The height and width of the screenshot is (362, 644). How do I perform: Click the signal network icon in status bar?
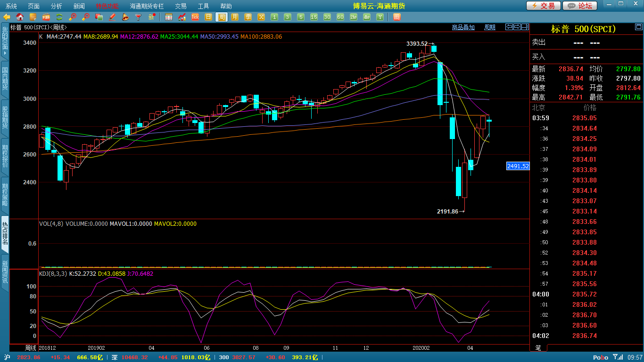coord(618,357)
